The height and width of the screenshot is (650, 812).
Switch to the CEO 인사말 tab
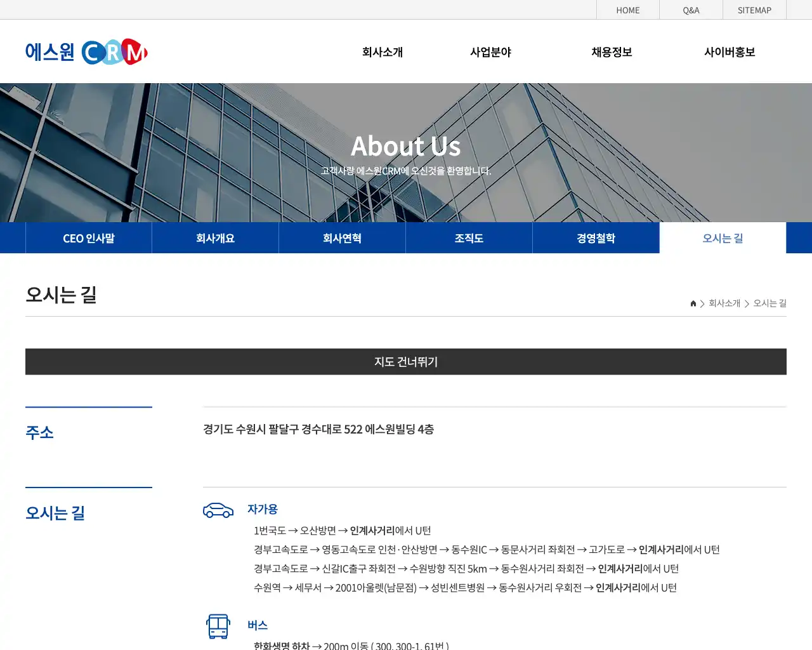88,238
